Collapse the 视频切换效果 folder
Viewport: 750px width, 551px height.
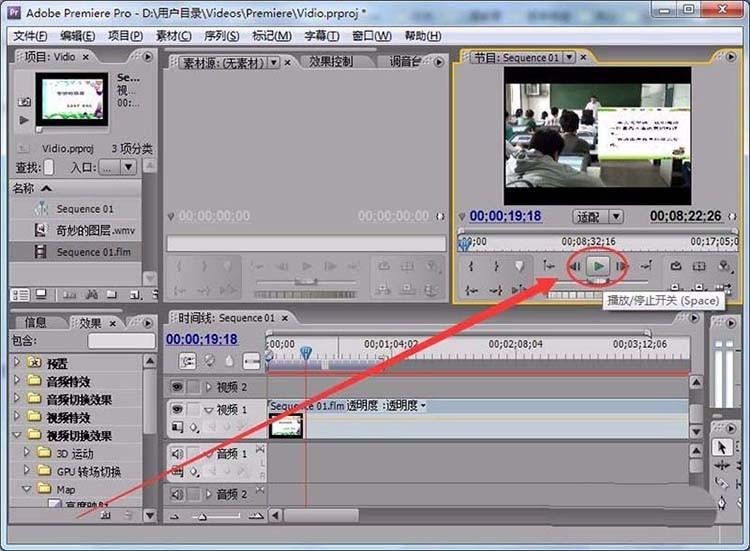tap(17, 435)
